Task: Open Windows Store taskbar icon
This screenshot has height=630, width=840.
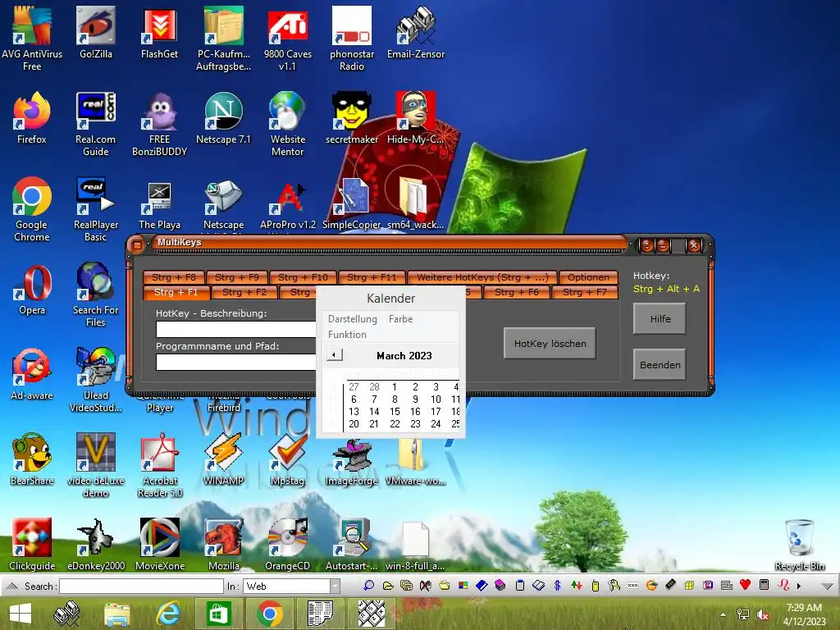Action: click(218, 614)
